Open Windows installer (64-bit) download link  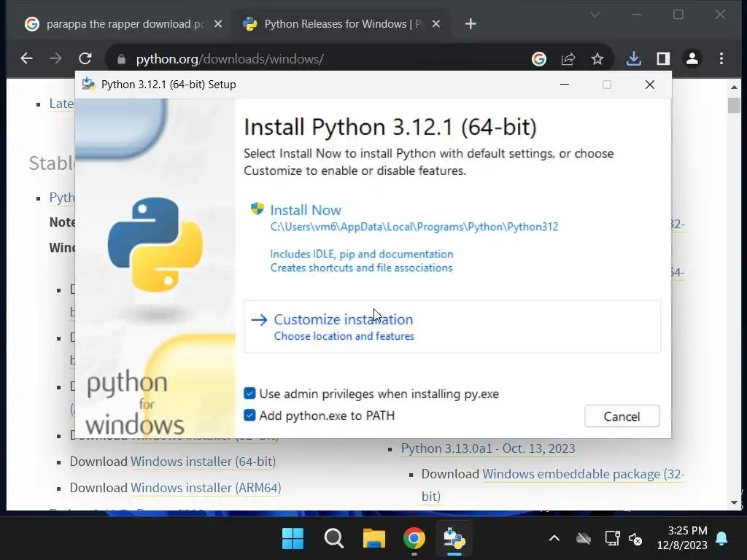[x=203, y=462]
